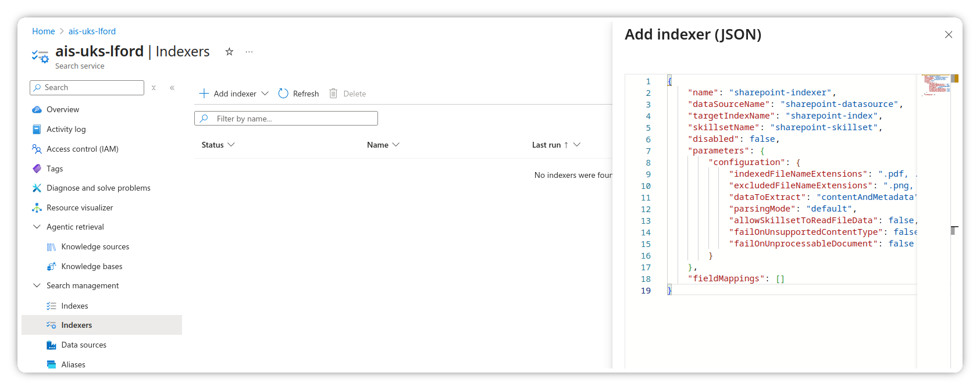Collapse the sidebar with double chevron icon
980x390 pixels.
coord(172,88)
